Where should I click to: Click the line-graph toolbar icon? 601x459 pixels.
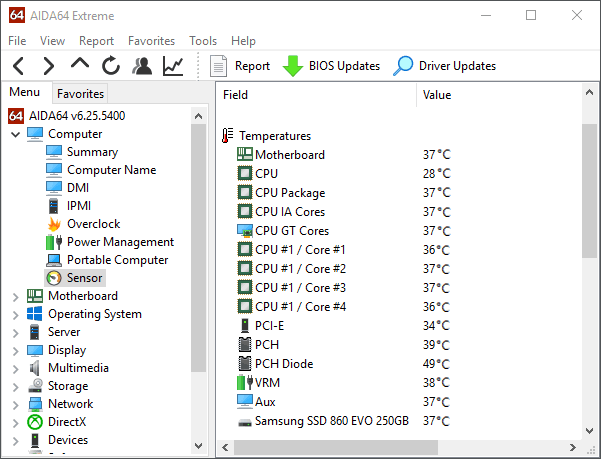173,66
